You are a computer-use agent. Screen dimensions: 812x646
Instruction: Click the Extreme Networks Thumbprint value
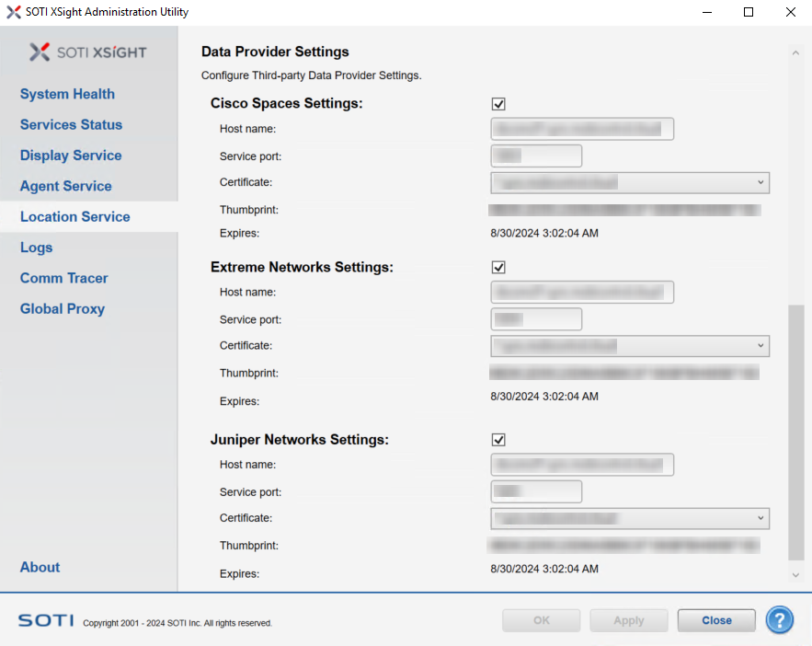(x=624, y=373)
